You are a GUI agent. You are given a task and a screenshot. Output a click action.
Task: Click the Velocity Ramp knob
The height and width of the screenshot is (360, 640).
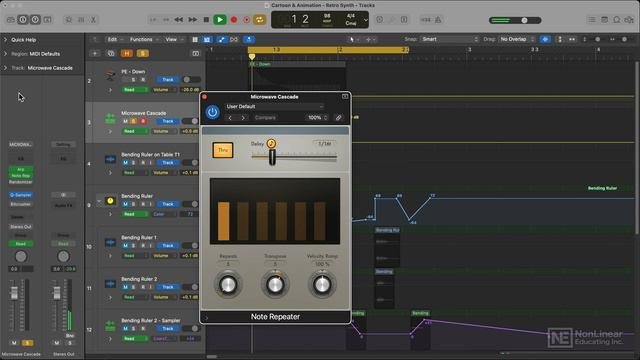pyautogui.click(x=322, y=284)
